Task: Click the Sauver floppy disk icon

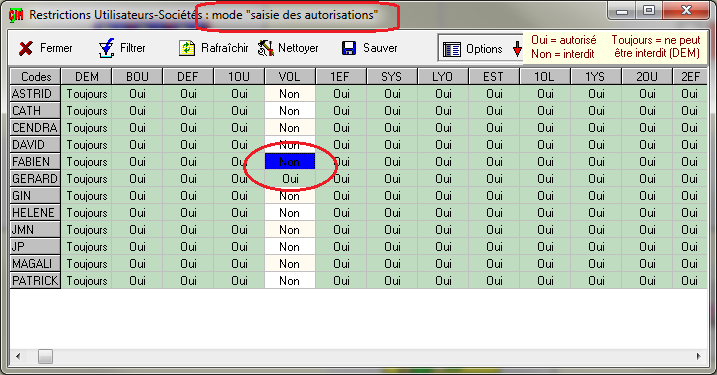Action: (349, 48)
